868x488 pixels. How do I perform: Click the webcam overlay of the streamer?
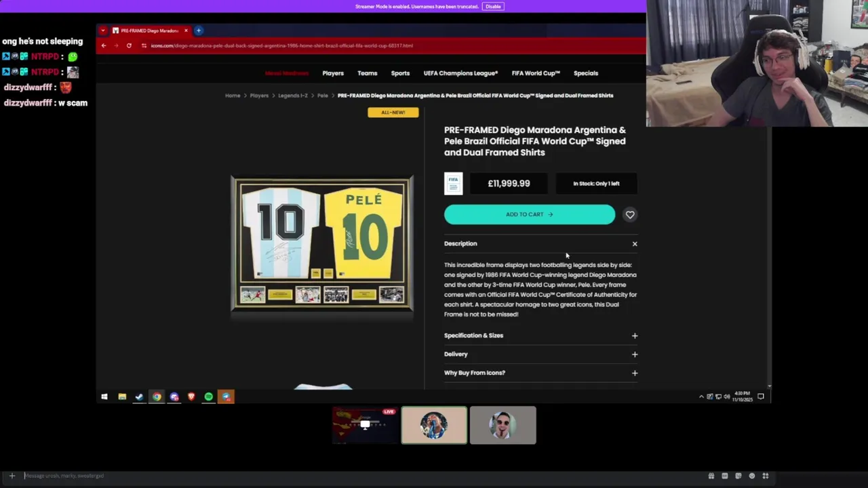[x=757, y=64]
